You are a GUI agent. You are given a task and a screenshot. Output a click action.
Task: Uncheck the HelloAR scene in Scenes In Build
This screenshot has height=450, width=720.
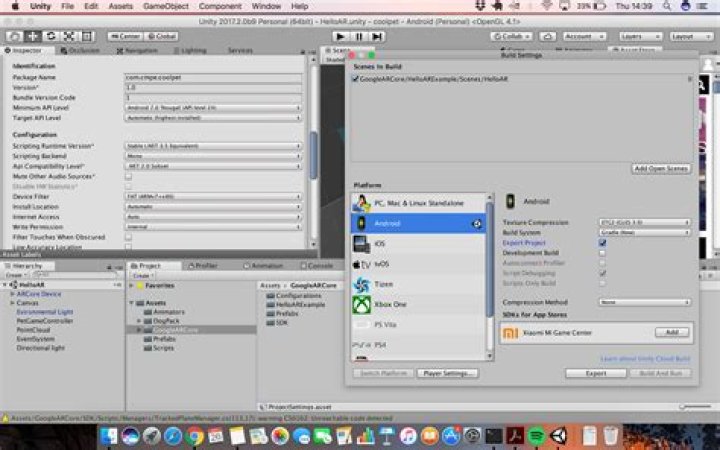(x=356, y=78)
